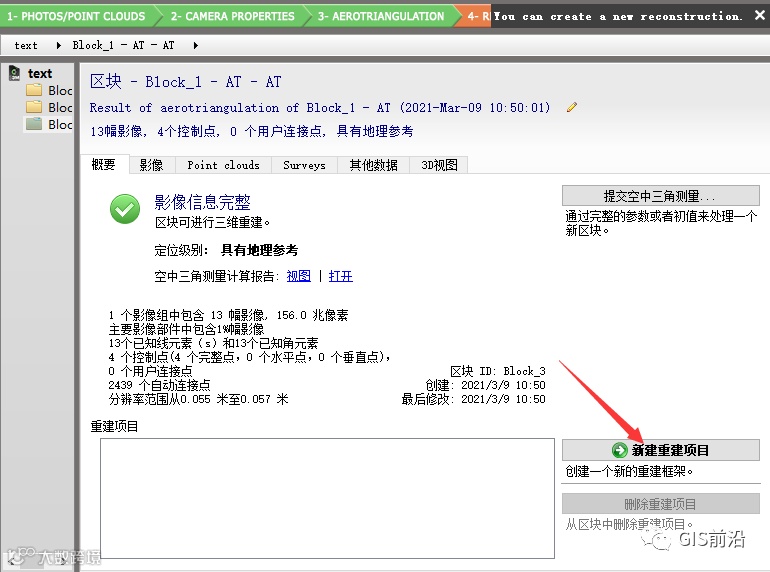Open the 其他数据 tab
This screenshot has height=572, width=770.
coord(373,165)
